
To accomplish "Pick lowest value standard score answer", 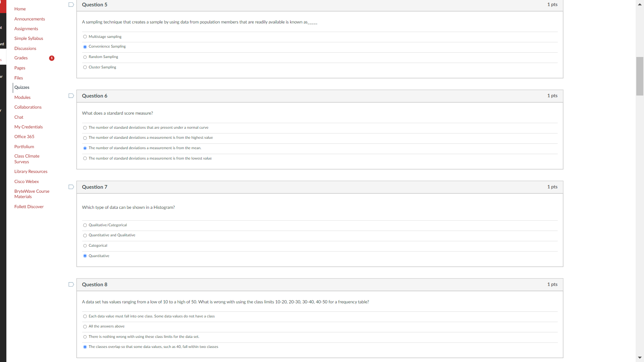I will tap(85, 159).
